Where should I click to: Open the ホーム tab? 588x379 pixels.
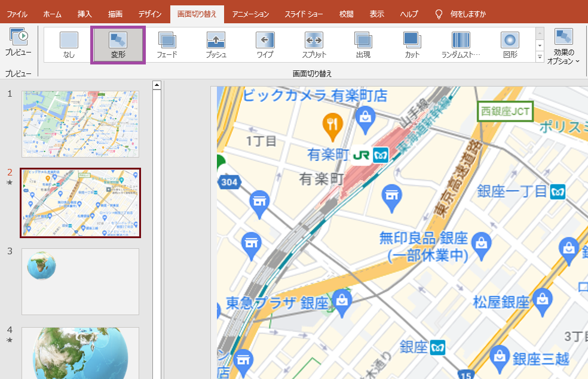[x=52, y=14]
